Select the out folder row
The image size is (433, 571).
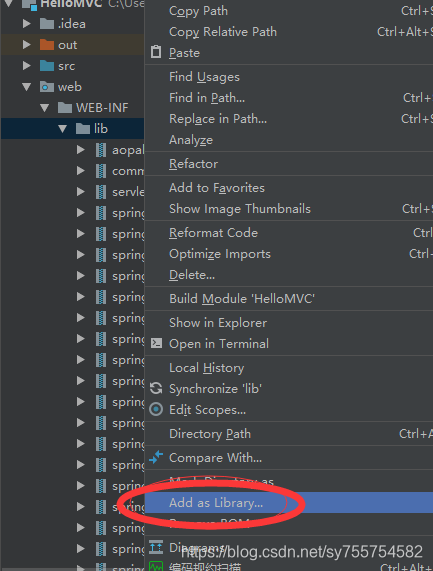(x=72, y=45)
